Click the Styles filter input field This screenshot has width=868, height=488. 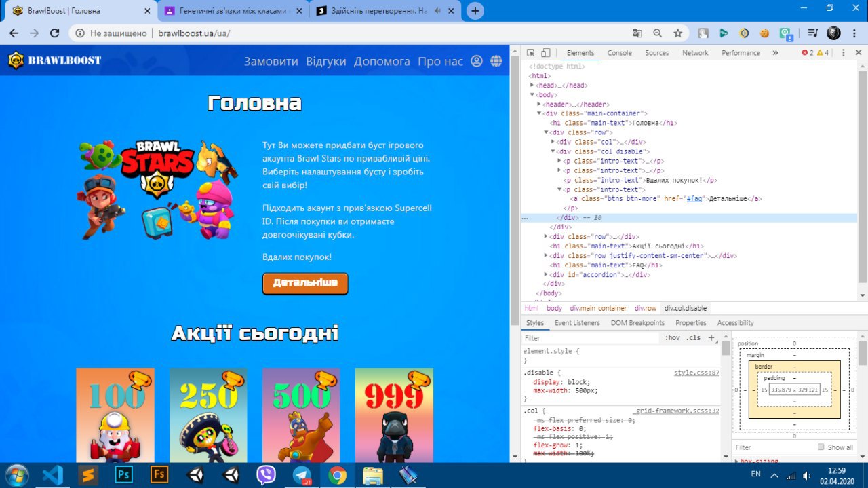(x=590, y=337)
